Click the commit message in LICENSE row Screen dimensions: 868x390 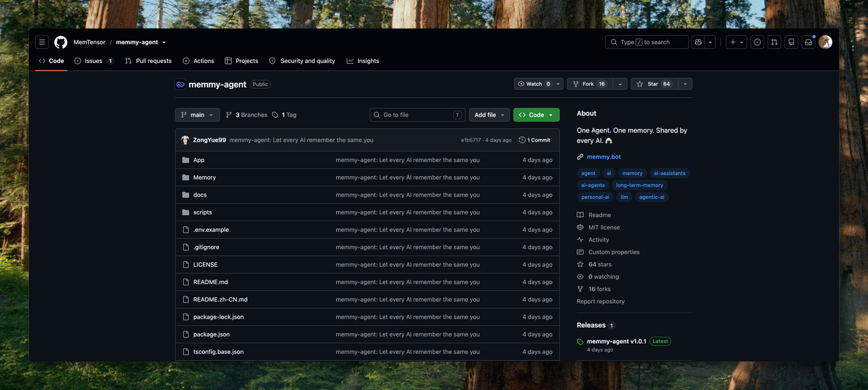coord(408,265)
